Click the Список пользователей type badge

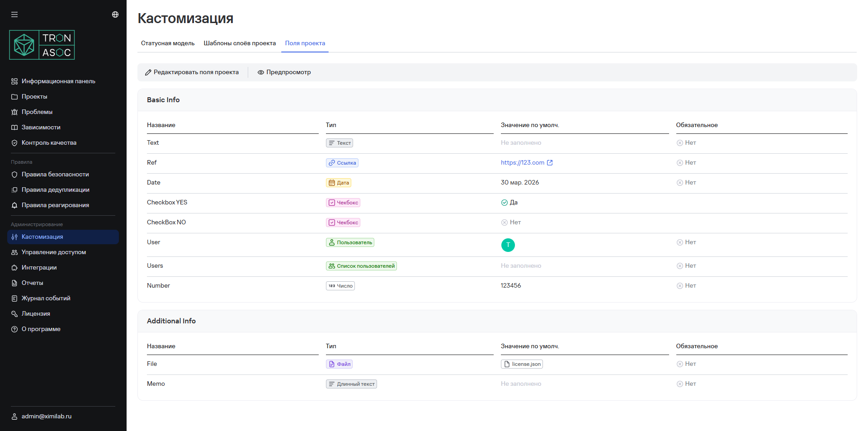pos(361,266)
